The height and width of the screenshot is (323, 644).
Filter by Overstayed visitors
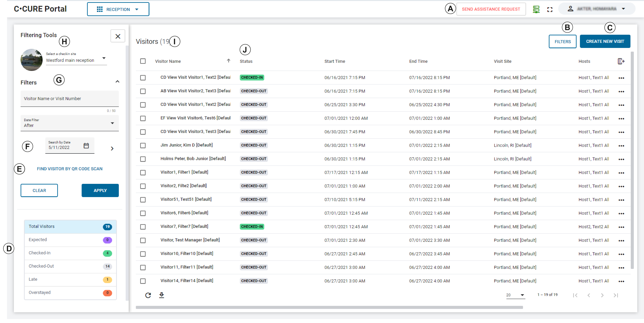click(x=70, y=293)
